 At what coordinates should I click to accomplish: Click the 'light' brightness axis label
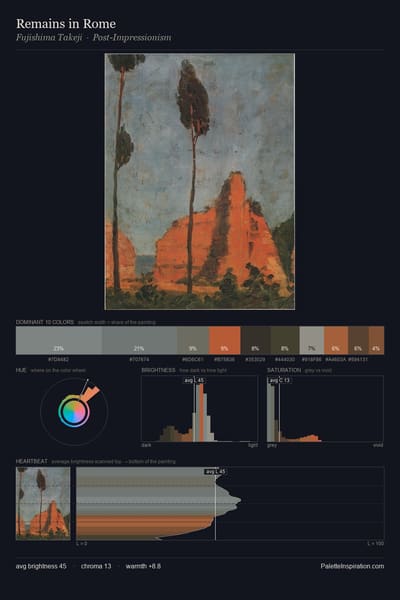click(253, 445)
